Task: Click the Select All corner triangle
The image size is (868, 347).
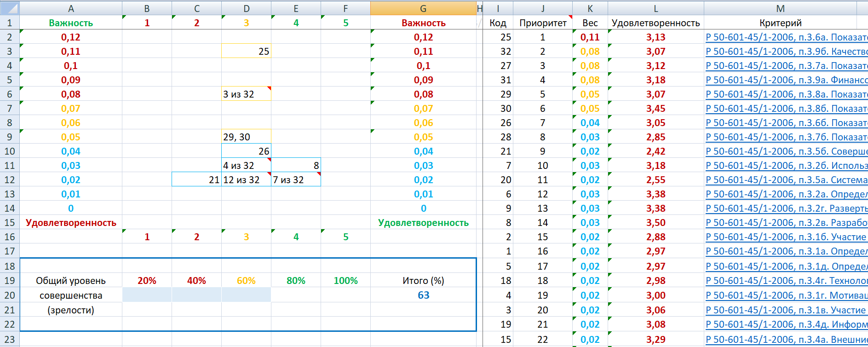Action: [10, 8]
